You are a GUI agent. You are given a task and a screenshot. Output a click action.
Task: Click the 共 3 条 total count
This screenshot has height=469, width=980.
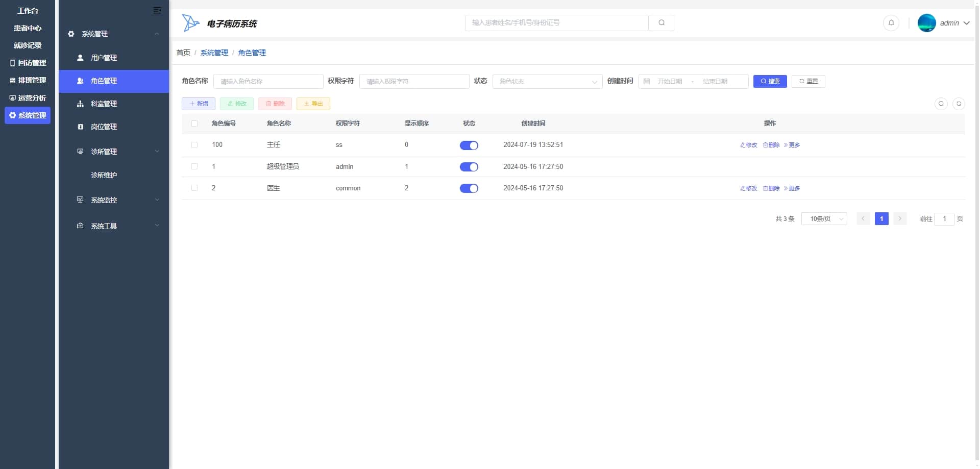(x=785, y=219)
